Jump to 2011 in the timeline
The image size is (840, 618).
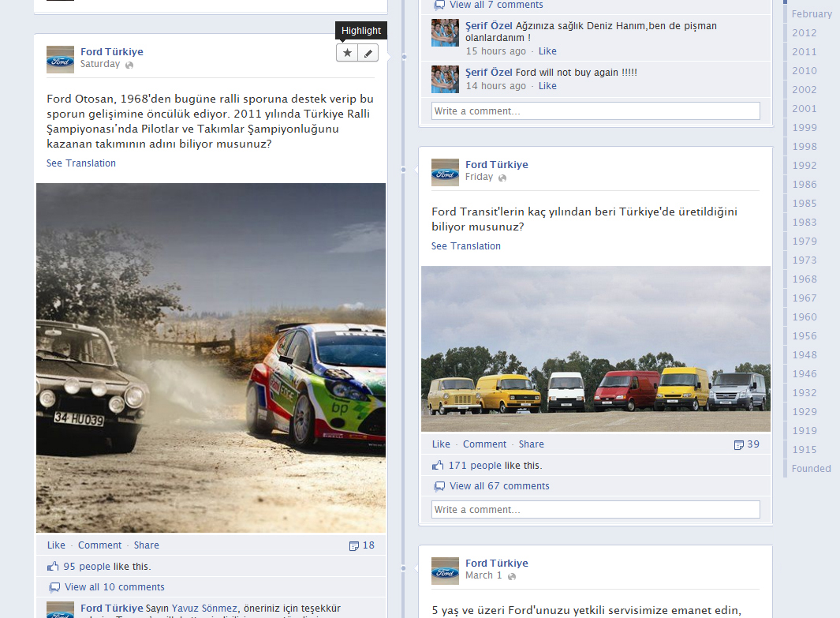804,52
